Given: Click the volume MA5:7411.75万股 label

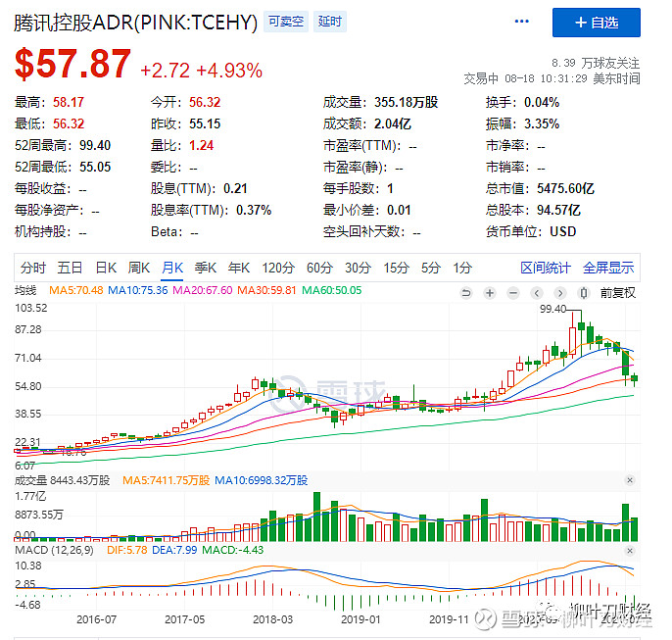Looking at the screenshot, I should coord(166,480).
